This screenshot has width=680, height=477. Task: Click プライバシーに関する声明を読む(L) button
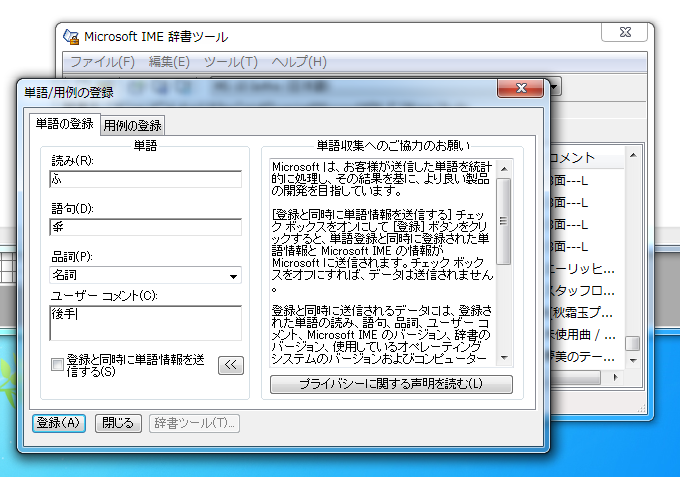coord(391,384)
